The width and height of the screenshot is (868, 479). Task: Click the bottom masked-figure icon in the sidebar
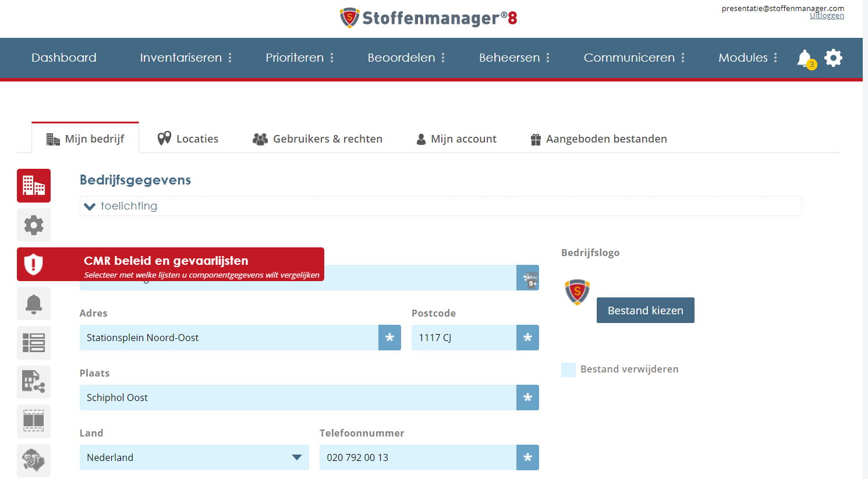[x=33, y=460]
